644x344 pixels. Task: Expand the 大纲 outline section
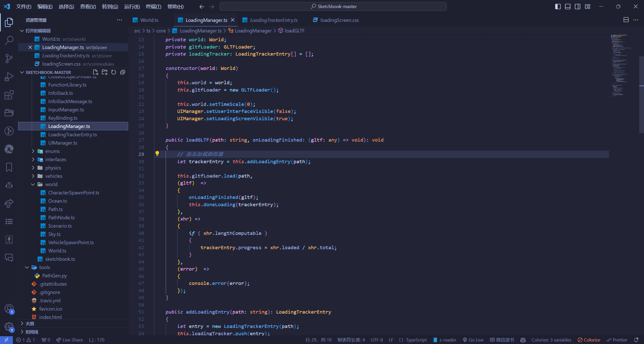click(22, 323)
